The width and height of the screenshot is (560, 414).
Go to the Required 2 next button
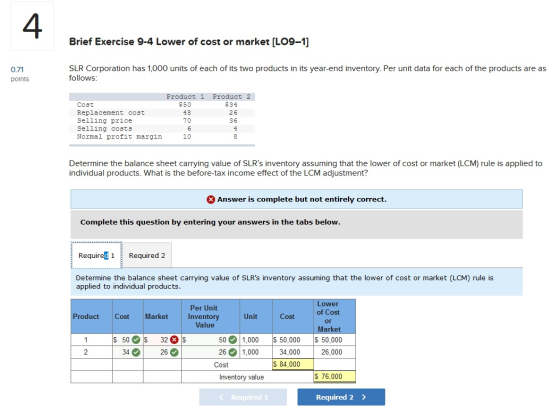[x=341, y=397]
